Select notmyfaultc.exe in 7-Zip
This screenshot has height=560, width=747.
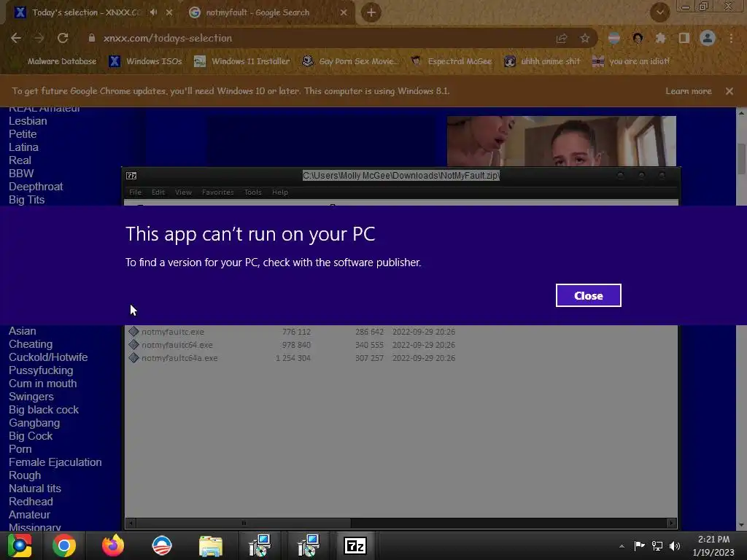(x=172, y=332)
